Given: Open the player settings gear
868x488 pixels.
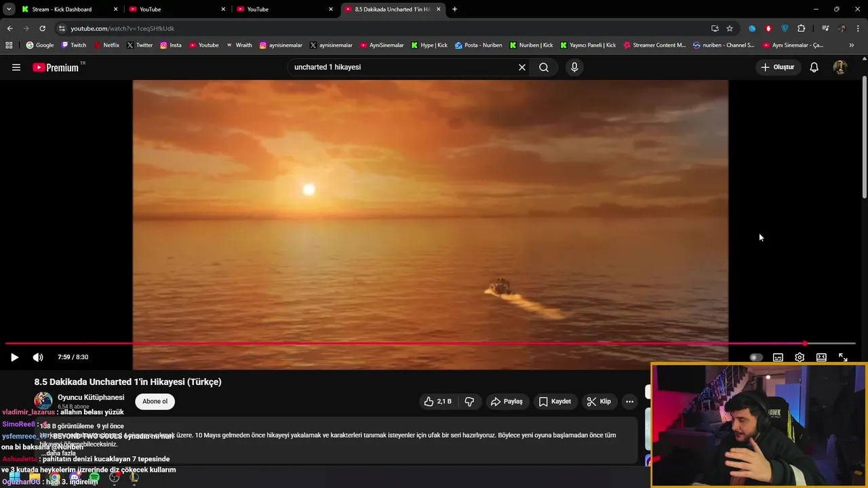Looking at the screenshot, I should (800, 357).
